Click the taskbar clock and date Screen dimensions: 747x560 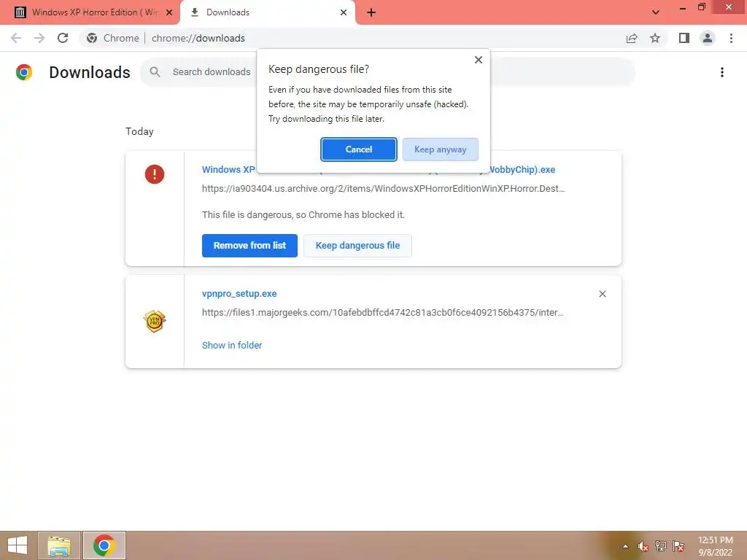[x=715, y=546]
